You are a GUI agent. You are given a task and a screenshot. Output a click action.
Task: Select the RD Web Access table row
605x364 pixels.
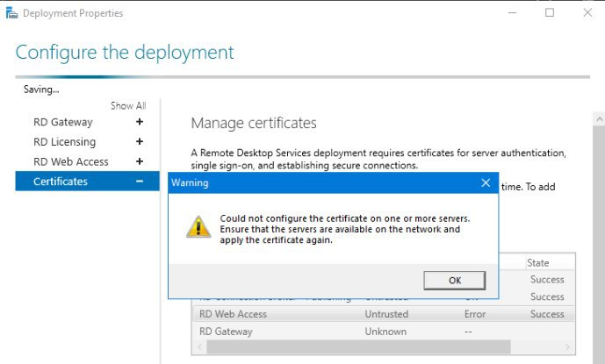point(383,314)
